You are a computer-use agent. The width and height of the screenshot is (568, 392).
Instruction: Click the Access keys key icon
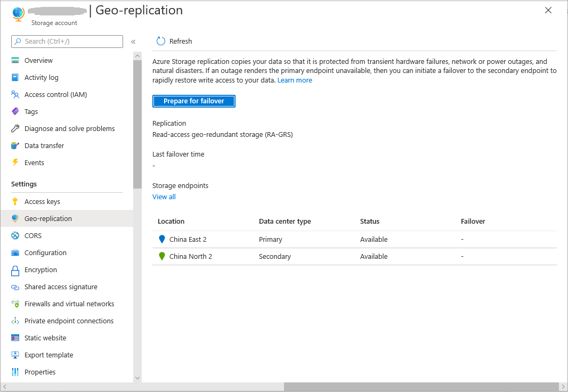pos(15,202)
